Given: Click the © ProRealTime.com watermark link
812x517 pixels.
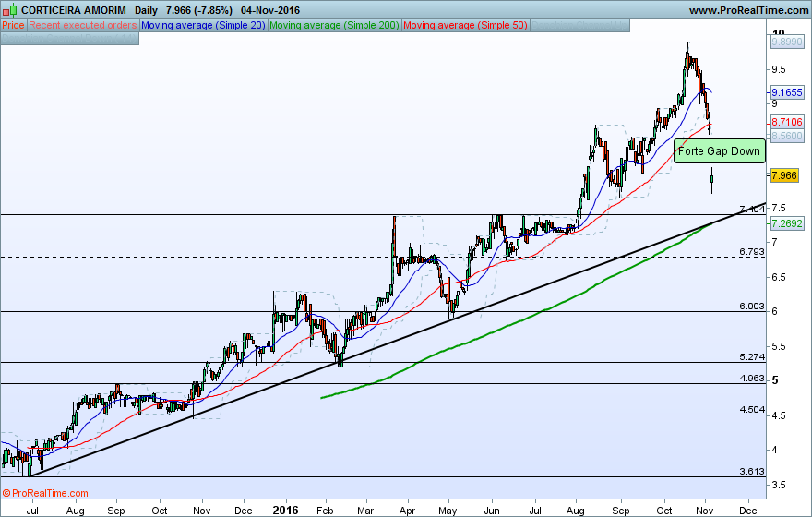Looking at the screenshot, I should (x=45, y=493).
